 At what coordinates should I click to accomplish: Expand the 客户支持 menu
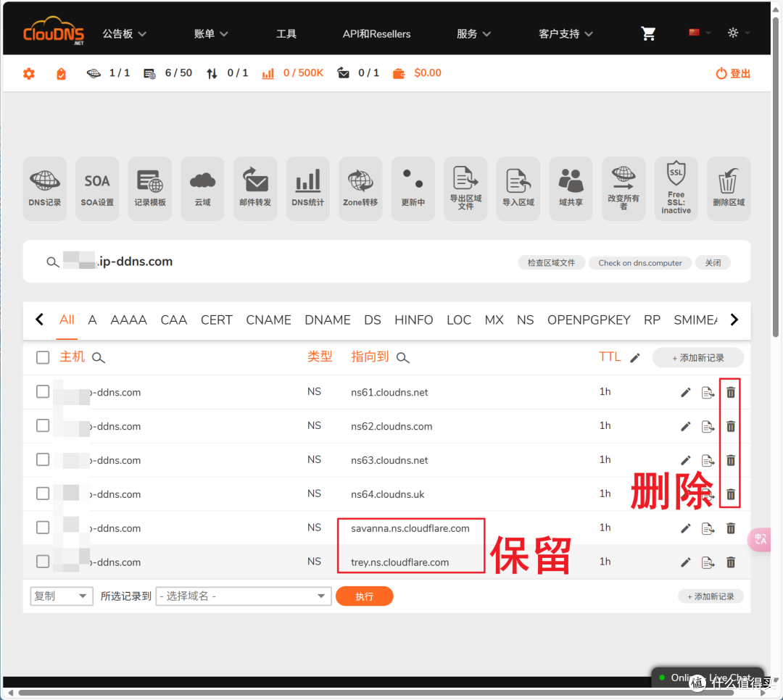(565, 34)
